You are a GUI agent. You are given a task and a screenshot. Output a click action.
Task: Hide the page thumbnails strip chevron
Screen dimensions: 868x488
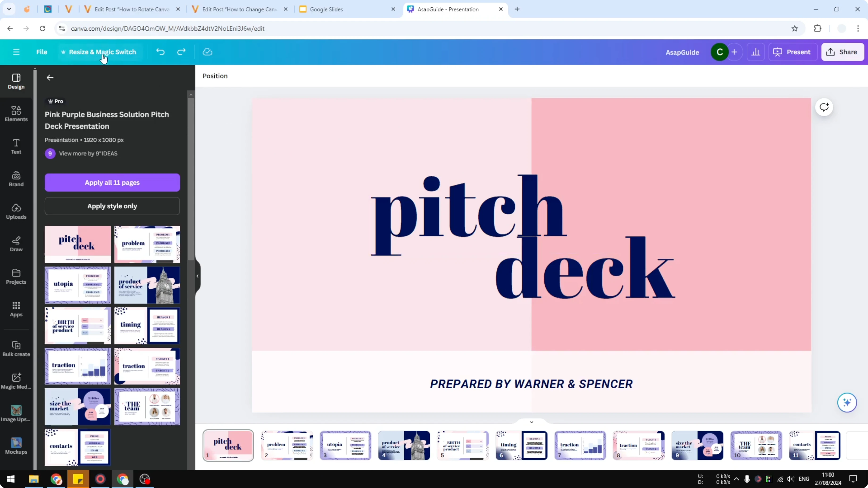point(531,422)
